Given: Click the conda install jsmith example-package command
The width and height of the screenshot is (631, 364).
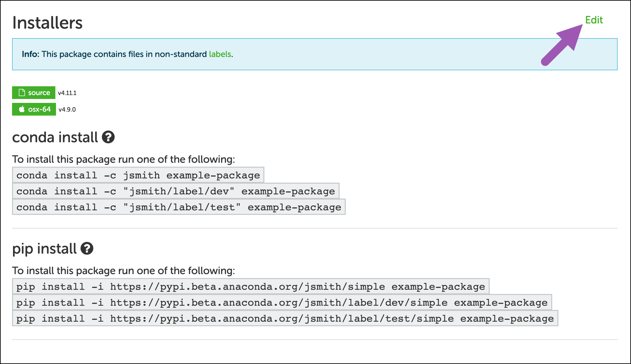Looking at the screenshot, I should (x=138, y=175).
